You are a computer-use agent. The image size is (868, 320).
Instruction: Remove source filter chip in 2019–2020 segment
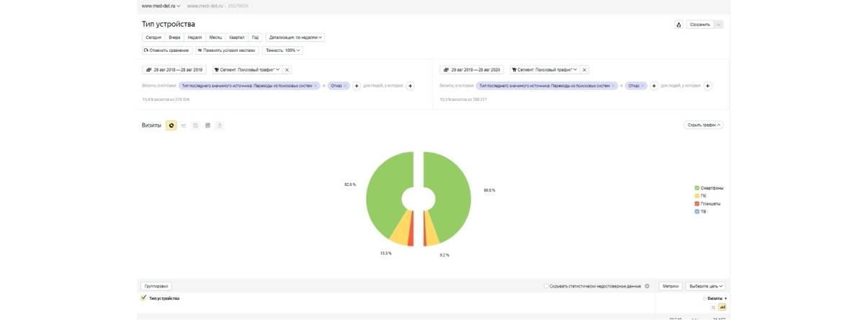(614, 86)
